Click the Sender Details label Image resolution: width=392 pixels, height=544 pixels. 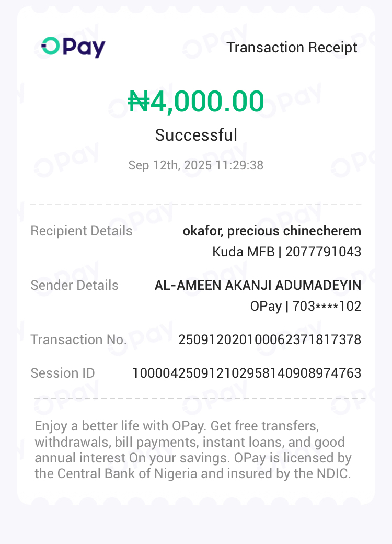pos(75,285)
